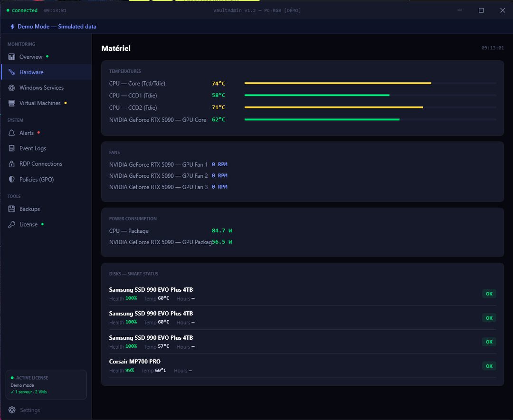This screenshot has height=420, width=513.
Task: Open the Alerts section
Action: [47, 133]
